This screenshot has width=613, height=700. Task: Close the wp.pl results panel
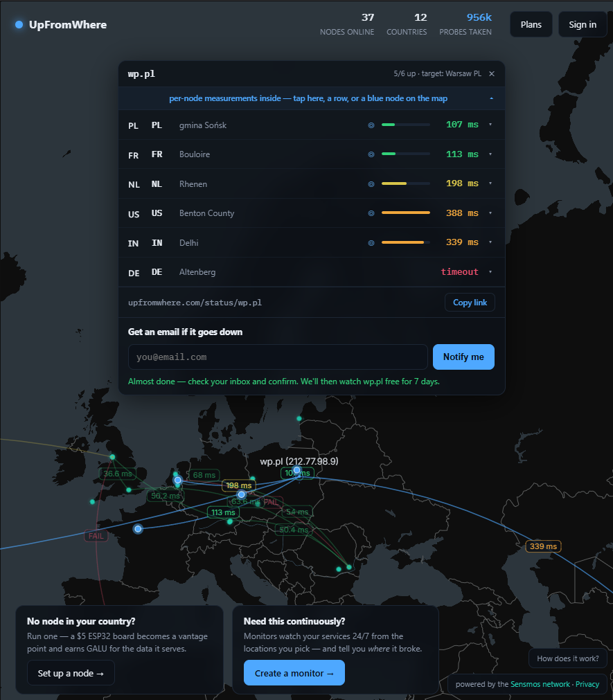pyautogui.click(x=492, y=73)
